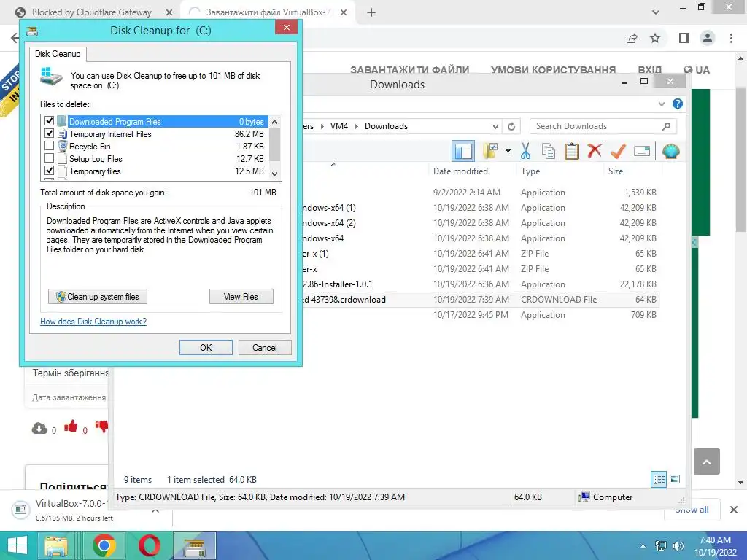This screenshot has width=747, height=560.
Task: Open folder options icon in Downloads toolbar
Action: [x=490, y=152]
